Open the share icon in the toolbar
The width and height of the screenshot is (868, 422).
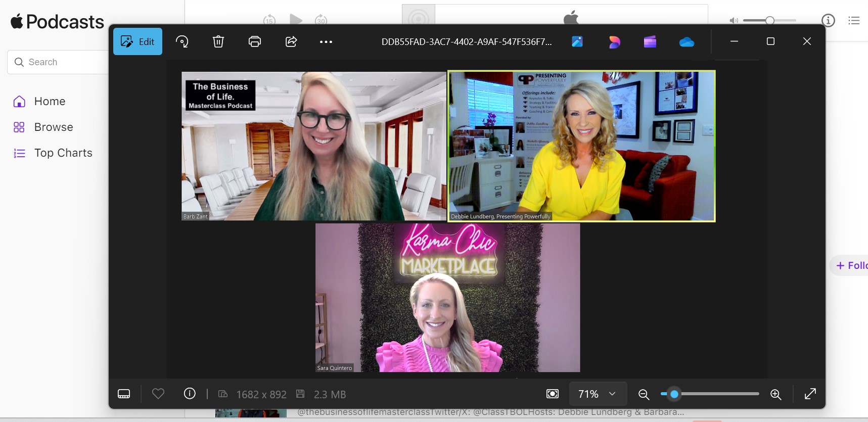click(291, 41)
